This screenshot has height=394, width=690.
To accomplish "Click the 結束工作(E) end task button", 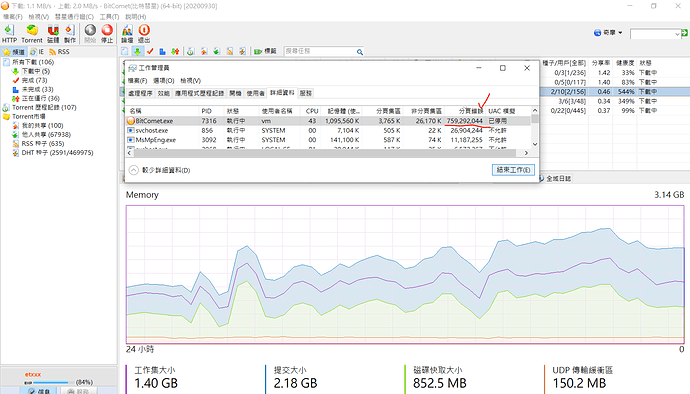I will point(513,170).
